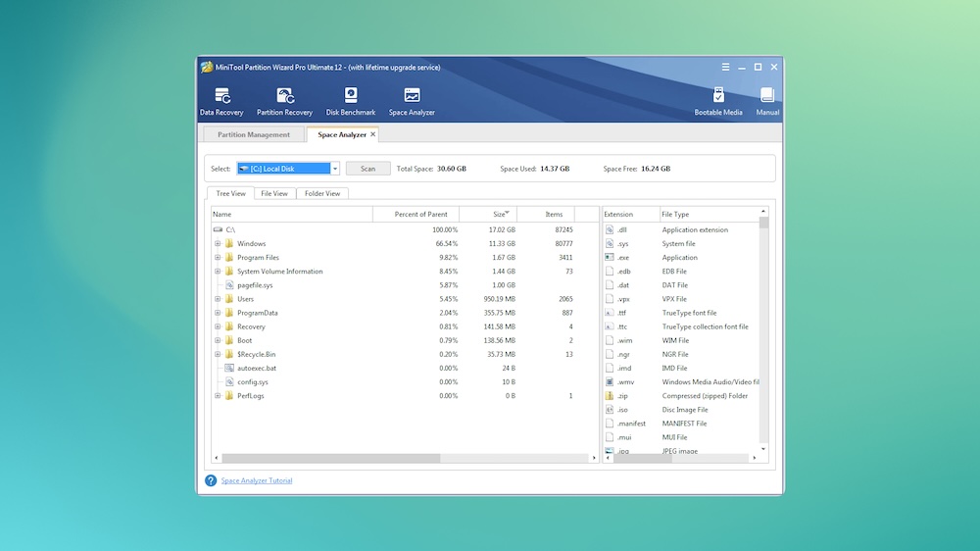The image size is (980, 551).
Task: Click down arrow of extension list scrollbar
Action: [763, 449]
